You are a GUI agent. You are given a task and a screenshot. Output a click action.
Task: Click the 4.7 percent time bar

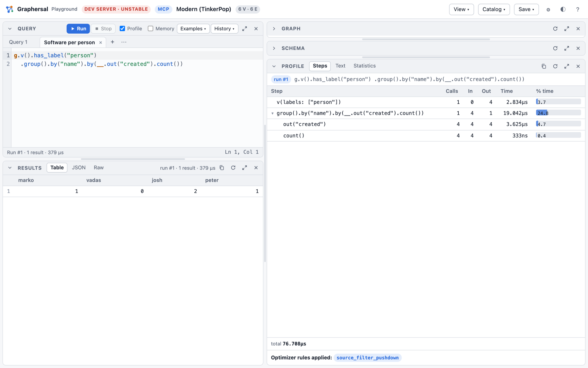pos(558,124)
